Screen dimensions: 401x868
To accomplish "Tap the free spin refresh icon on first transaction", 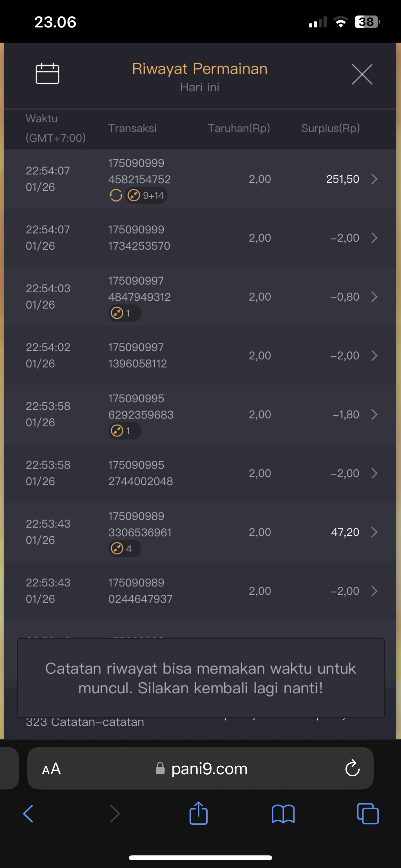I will [x=116, y=195].
